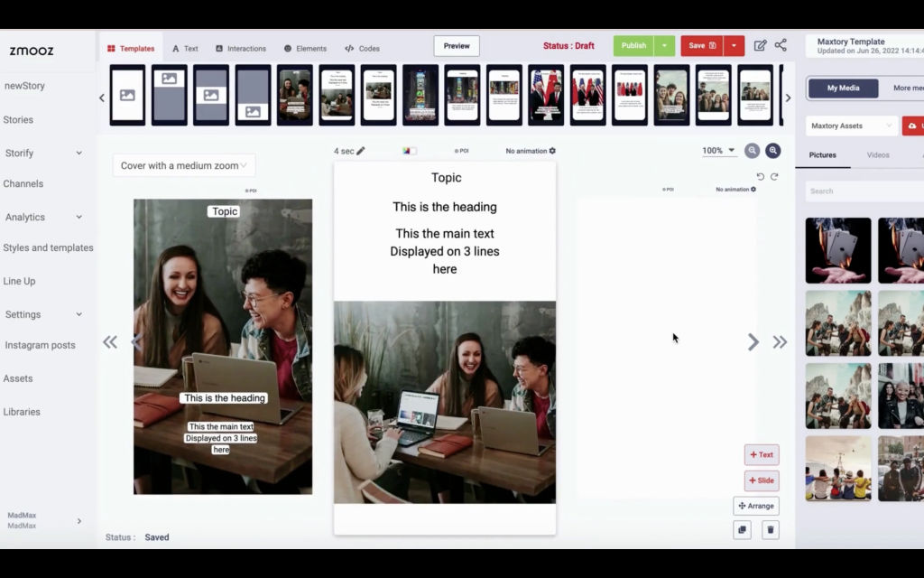Viewport: 924px width, 578px height.
Task: Select 'Topic' text on the center slide
Action: click(x=446, y=178)
